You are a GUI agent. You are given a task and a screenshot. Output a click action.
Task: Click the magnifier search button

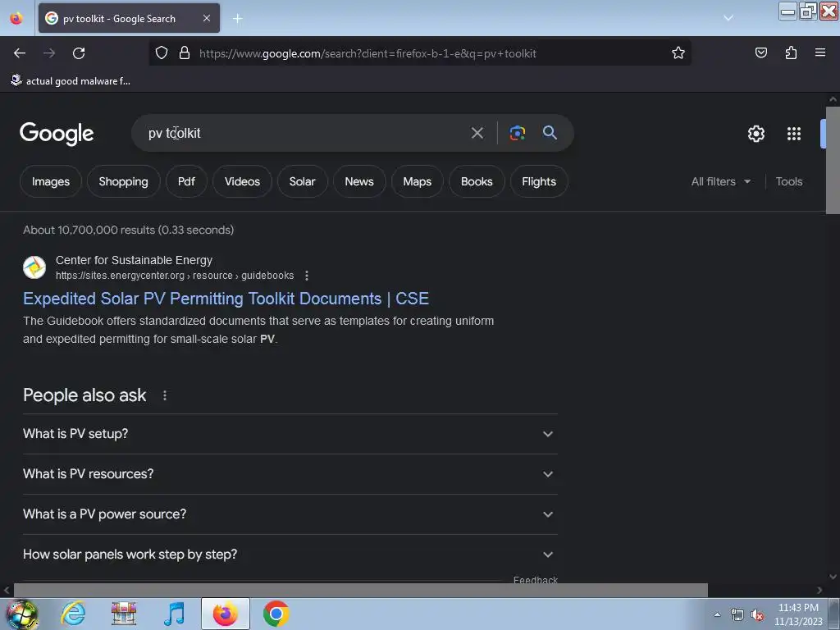point(550,132)
